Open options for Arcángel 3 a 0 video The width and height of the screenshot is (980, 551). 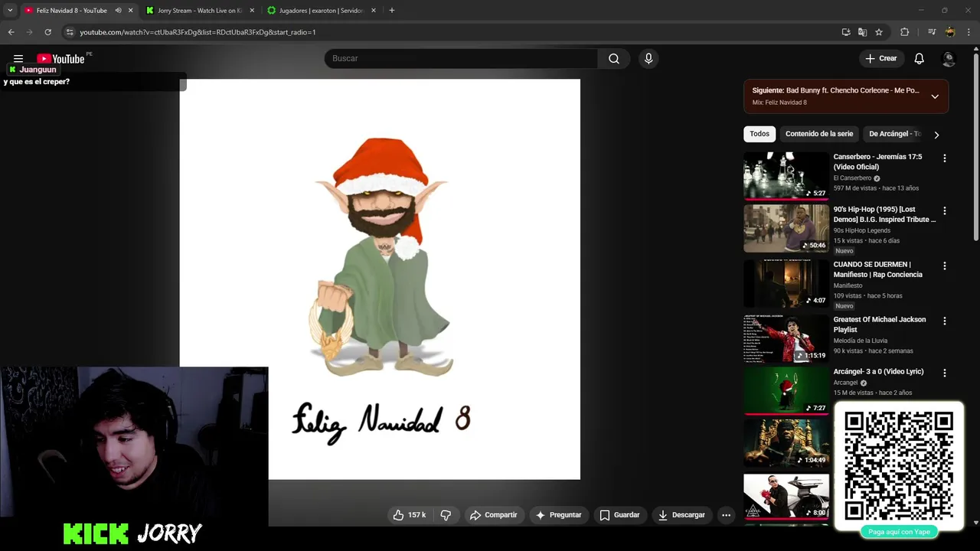tap(944, 373)
